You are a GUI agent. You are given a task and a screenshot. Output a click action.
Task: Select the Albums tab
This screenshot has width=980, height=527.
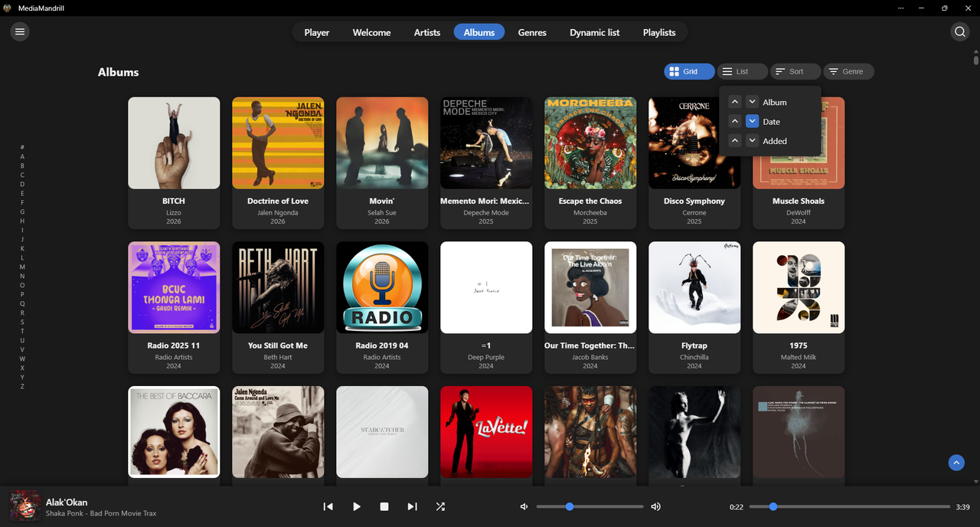pyautogui.click(x=479, y=32)
